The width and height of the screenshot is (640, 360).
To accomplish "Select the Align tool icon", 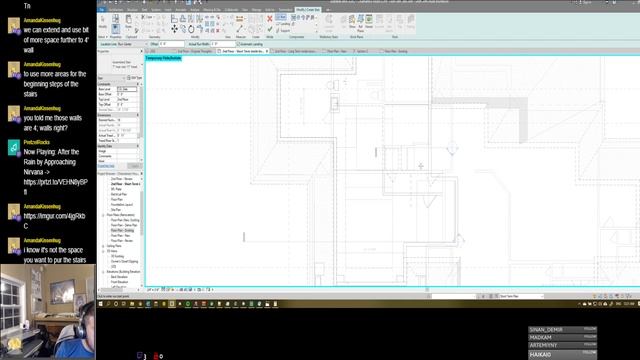I will coord(174,19).
